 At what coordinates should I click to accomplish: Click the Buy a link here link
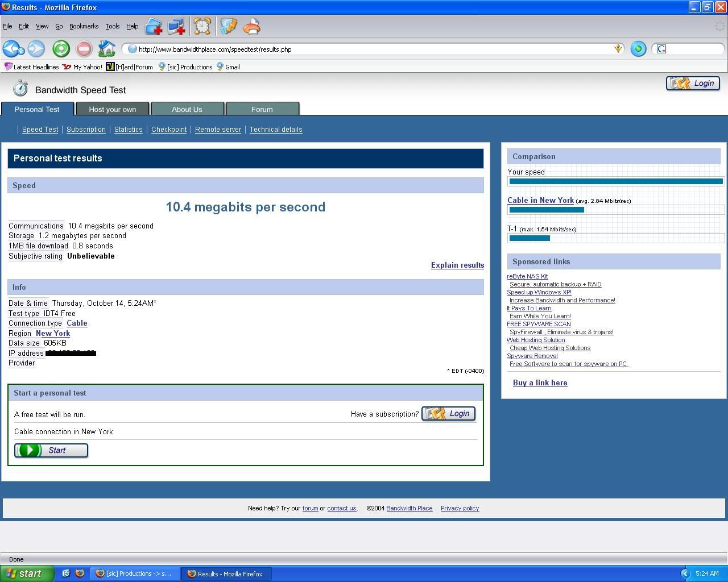point(540,383)
